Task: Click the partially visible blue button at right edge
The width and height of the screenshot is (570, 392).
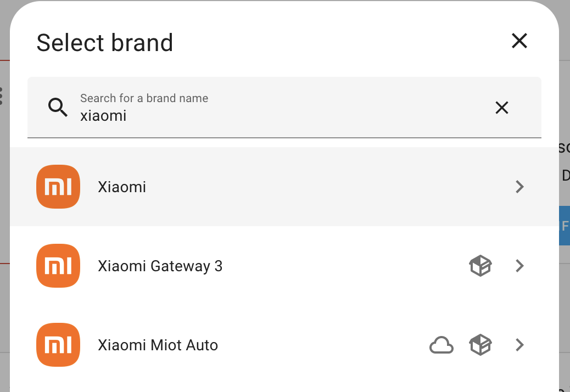Action: (x=566, y=226)
